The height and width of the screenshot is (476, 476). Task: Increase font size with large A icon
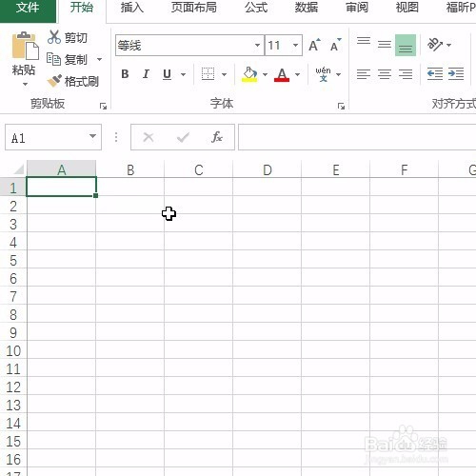[x=314, y=45]
